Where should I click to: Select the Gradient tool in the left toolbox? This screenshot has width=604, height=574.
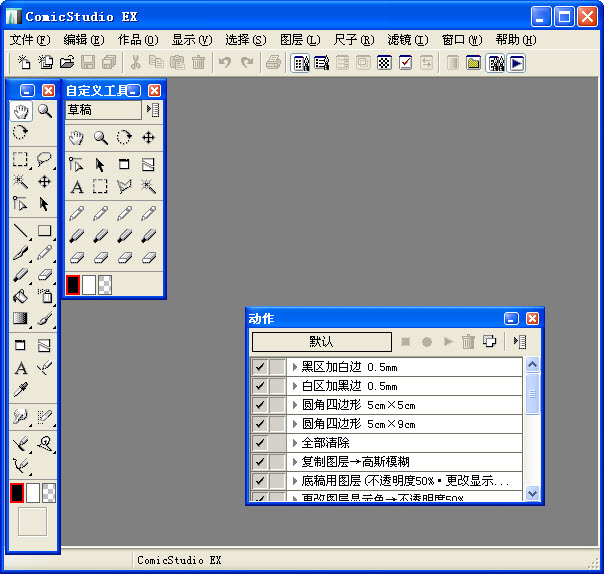click(21, 319)
